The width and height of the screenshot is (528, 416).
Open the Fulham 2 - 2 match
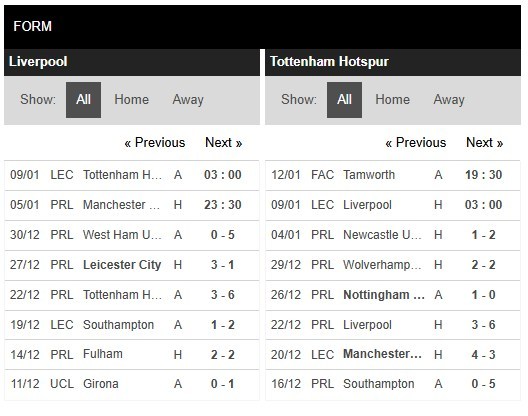coord(132,355)
